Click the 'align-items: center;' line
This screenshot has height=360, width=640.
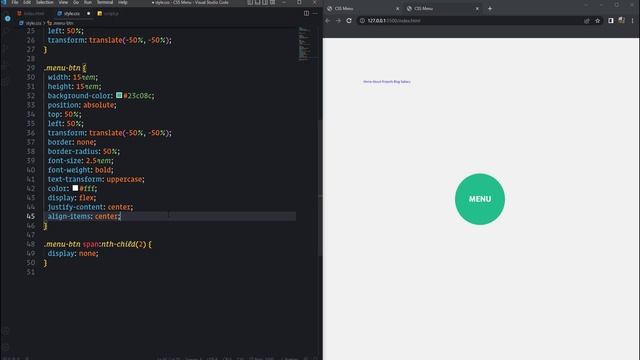(84, 216)
